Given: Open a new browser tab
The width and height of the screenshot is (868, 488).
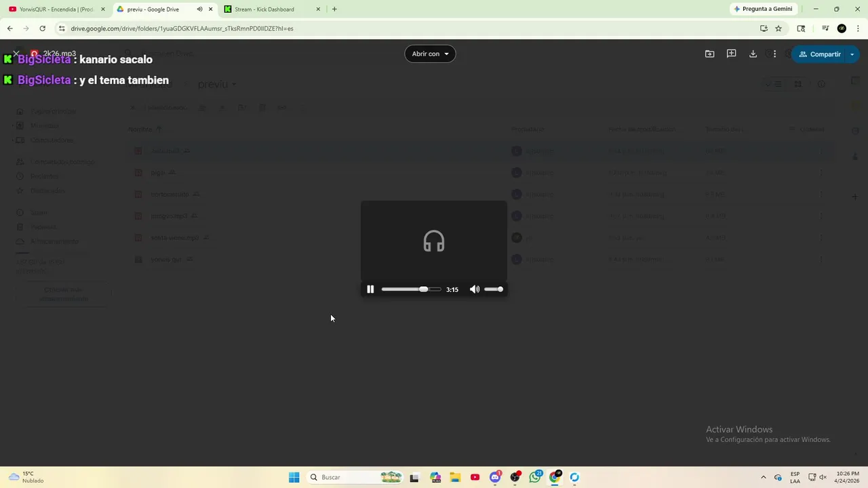Looking at the screenshot, I should [334, 9].
